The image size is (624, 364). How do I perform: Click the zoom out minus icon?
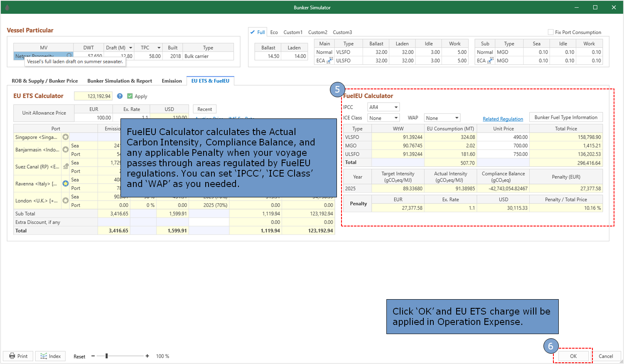(x=93, y=356)
